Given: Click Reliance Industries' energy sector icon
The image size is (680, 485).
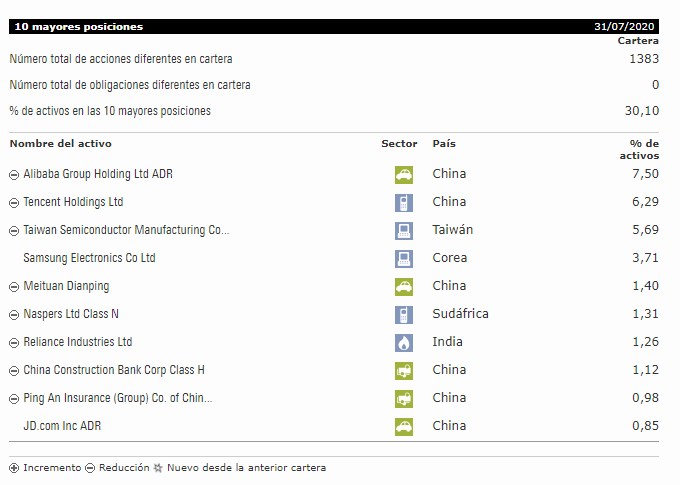Looking at the screenshot, I should (x=404, y=343).
